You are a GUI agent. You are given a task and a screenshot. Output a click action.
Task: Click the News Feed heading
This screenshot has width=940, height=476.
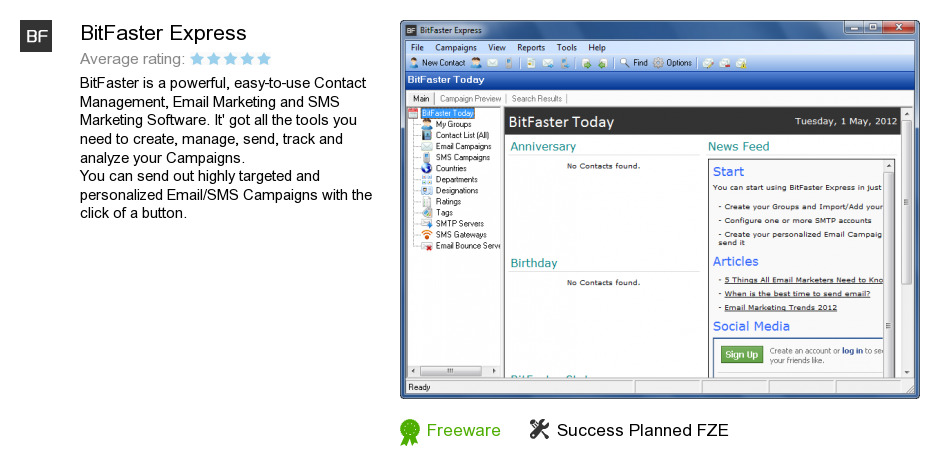[738, 146]
